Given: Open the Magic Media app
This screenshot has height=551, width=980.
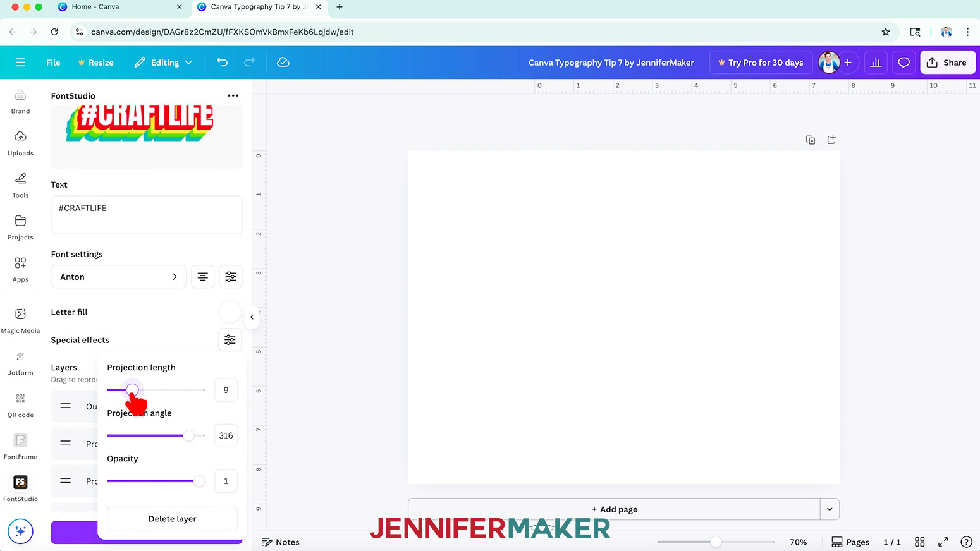Looking at the screenshot, I should point(20,320).
